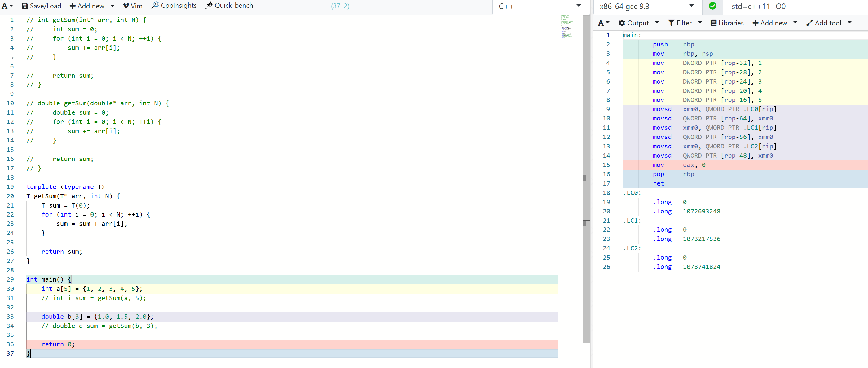This screenshot has width=868, height=368.
Task: Open CppInsights tool
Action: click(x=174, y=6)
